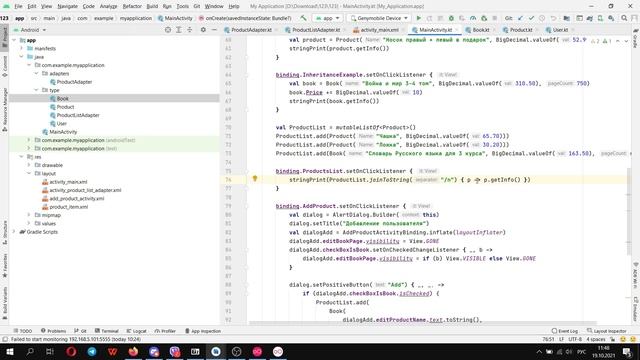Expand the mipmap folder
640x360 pixels.
pyautogui.click(x=29, y=215)
